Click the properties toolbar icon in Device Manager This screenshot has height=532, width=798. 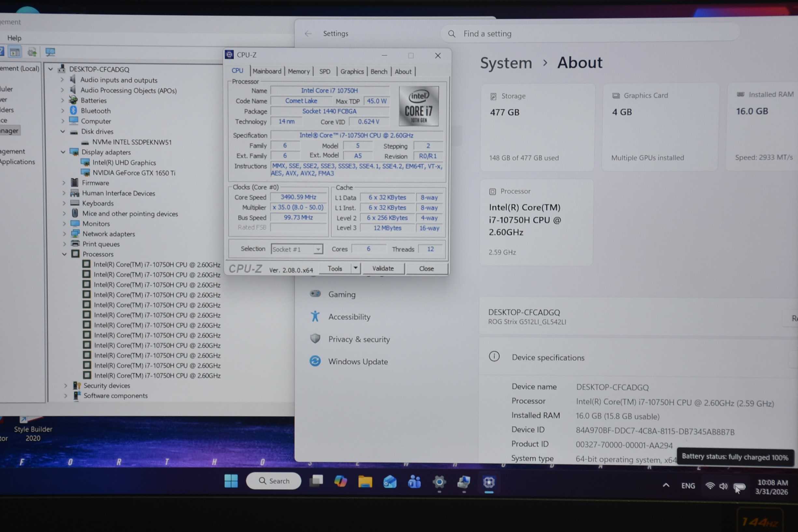tap(15, 52)
